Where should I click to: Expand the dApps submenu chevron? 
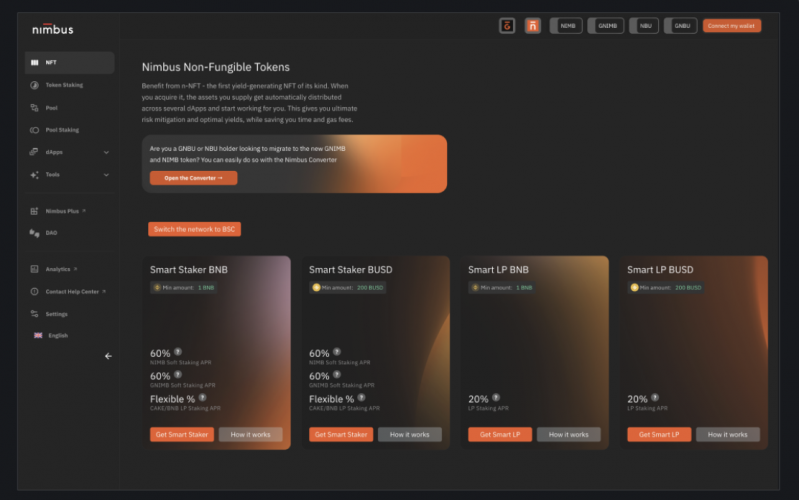[x=106, y=152]
